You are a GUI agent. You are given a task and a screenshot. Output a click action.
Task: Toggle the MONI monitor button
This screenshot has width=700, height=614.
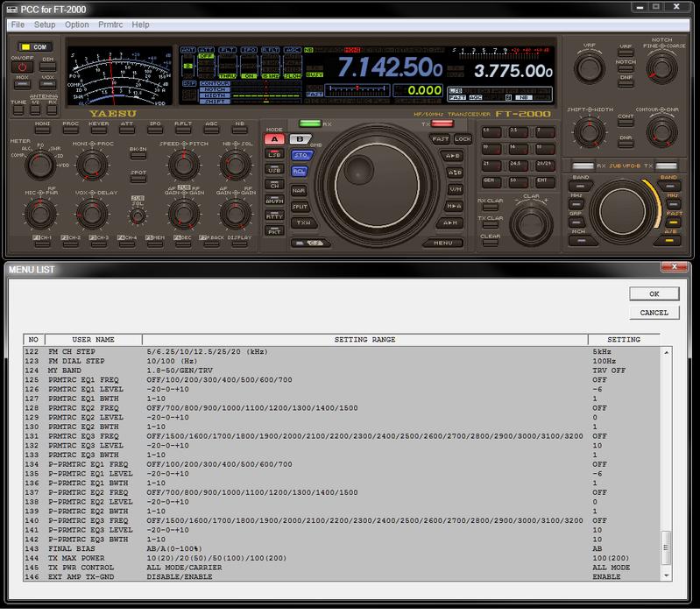click(x=42, y=130)
